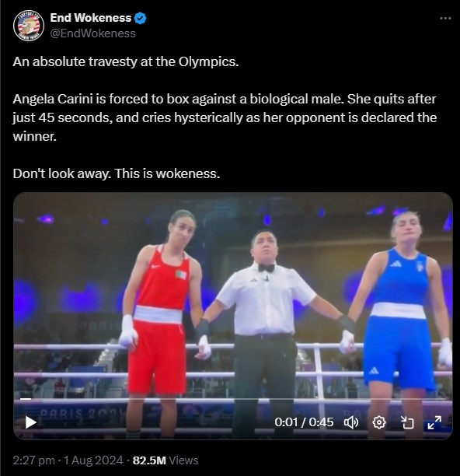The height and width of the screenshot is (476, 460).
Task: Click the line "An absolute travesty at the Olympics."
Action: coord(126,62)
